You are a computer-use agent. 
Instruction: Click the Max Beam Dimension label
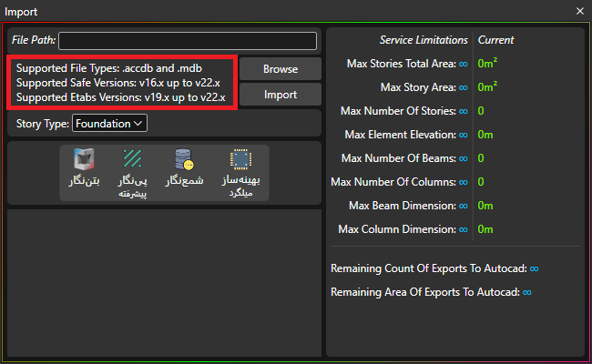click(403, 206)
